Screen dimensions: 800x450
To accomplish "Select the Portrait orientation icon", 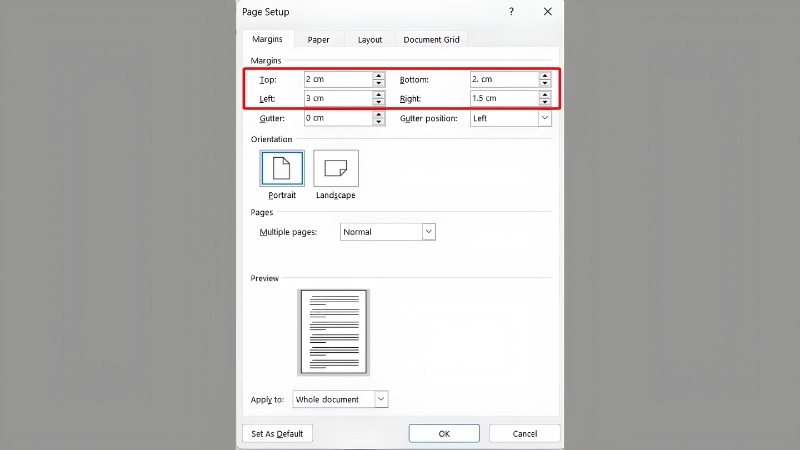I will pos(282,168).
